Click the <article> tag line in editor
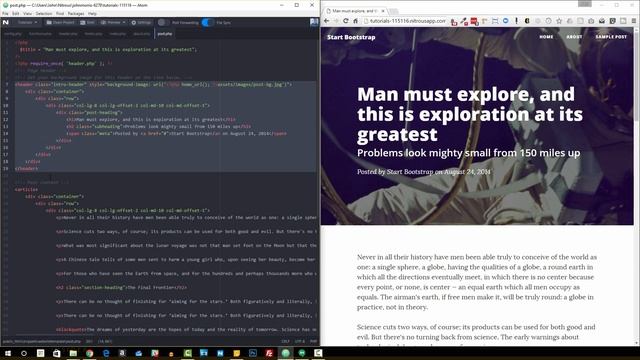 point(26,189)
